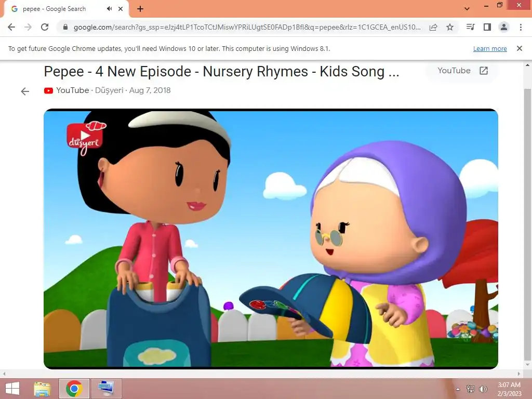Open the Chrome three-dot menu

pos(521,27)
